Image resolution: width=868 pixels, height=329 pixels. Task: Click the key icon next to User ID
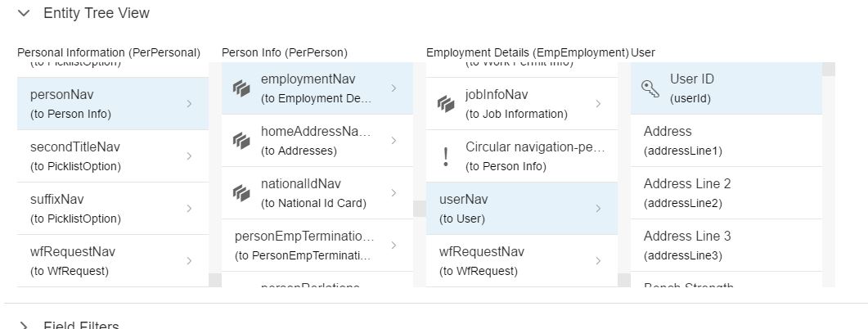(x=650, y=88)
